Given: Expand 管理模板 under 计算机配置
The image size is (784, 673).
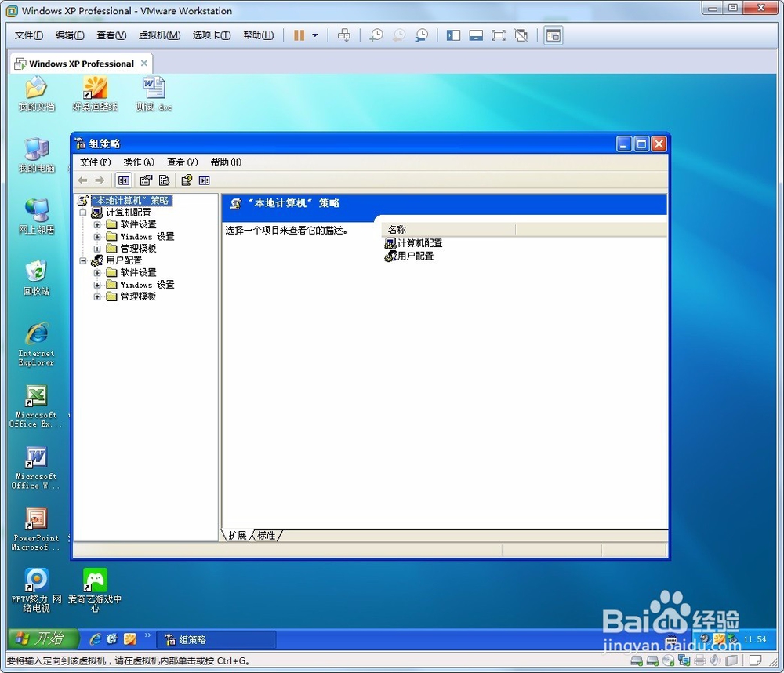Looking at the screenshot, I should tap(97, 249).
